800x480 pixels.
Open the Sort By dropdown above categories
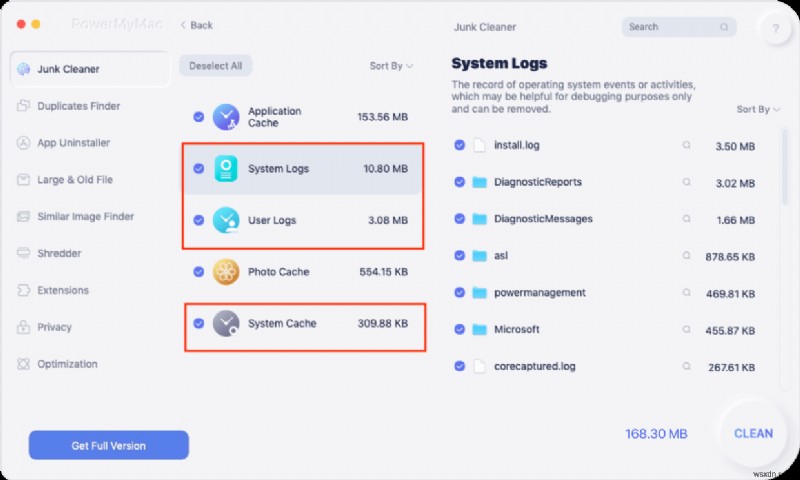tap(391, 66)
